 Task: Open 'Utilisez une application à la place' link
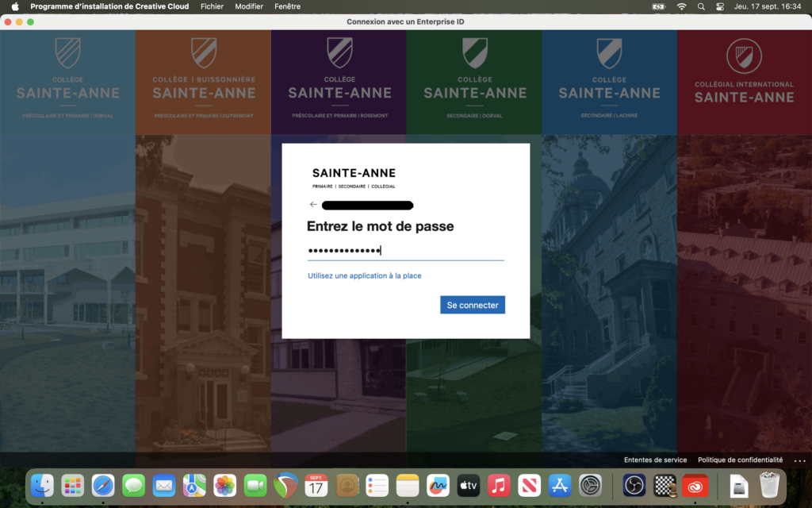click(x=365, y=275)
